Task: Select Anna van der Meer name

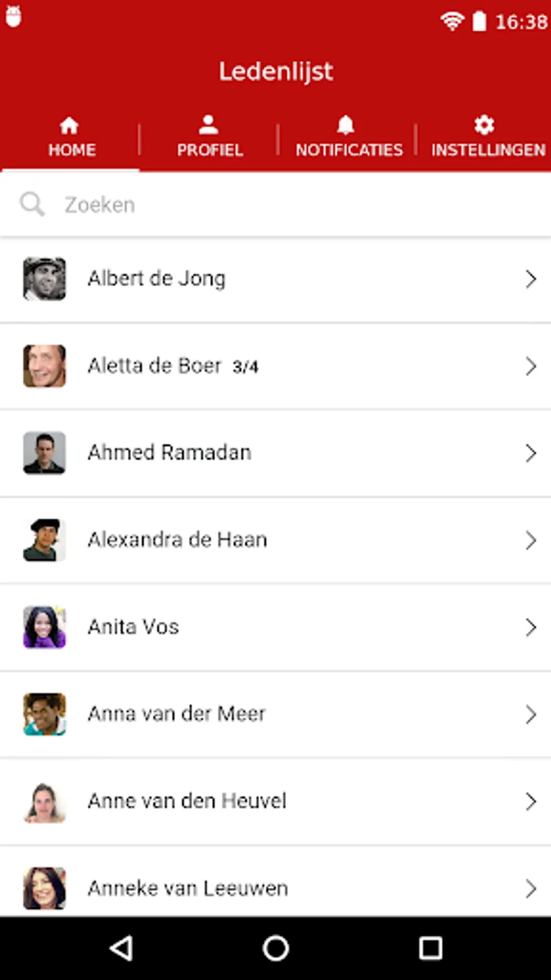Action: pos(176,714)
